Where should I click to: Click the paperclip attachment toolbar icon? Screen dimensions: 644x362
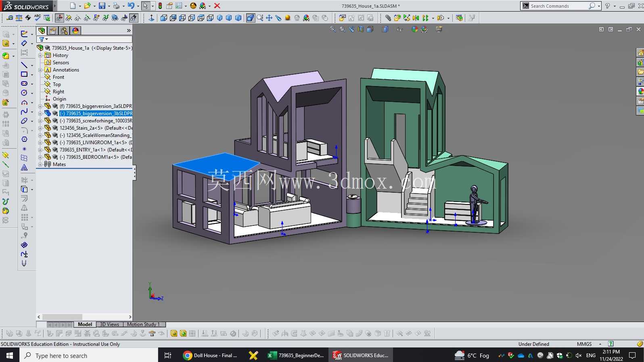[388, 18]
